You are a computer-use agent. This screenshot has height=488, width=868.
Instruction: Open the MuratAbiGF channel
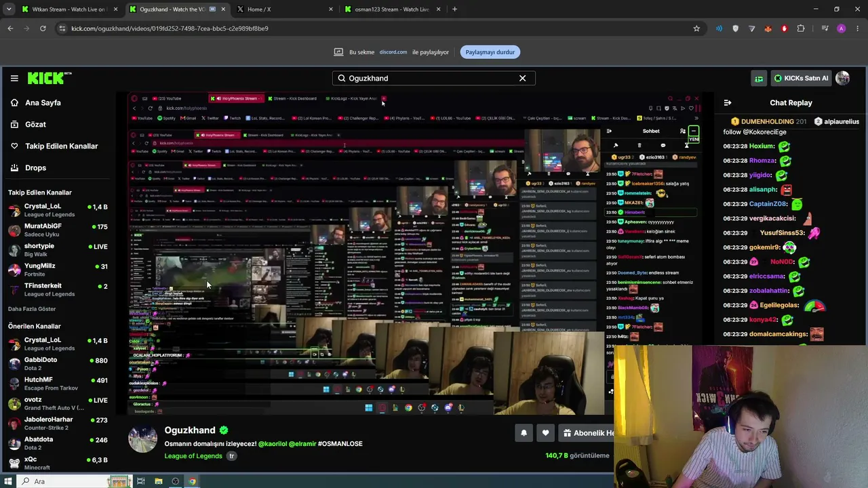click(x=58, y=230)
